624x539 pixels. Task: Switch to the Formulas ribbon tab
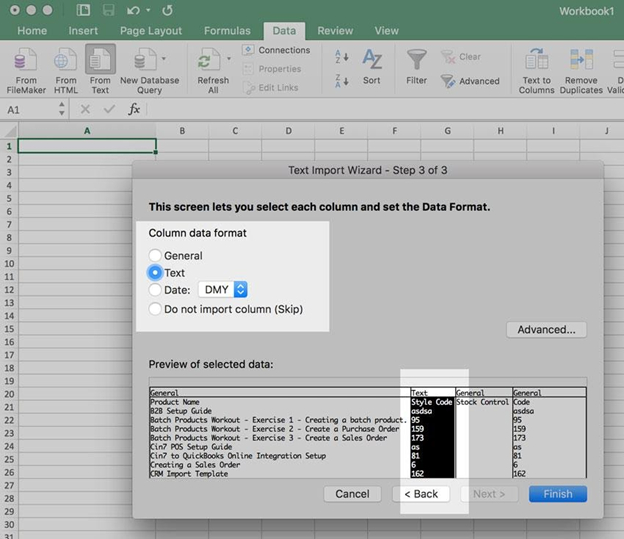tap(227, 31)
